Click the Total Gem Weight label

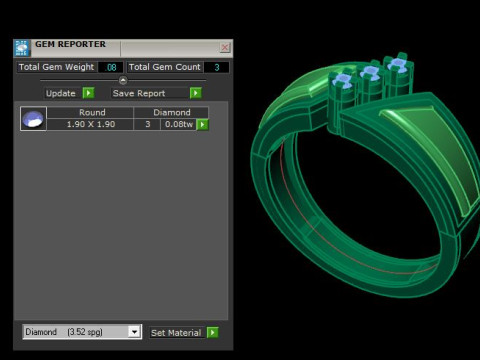[57, 67]
